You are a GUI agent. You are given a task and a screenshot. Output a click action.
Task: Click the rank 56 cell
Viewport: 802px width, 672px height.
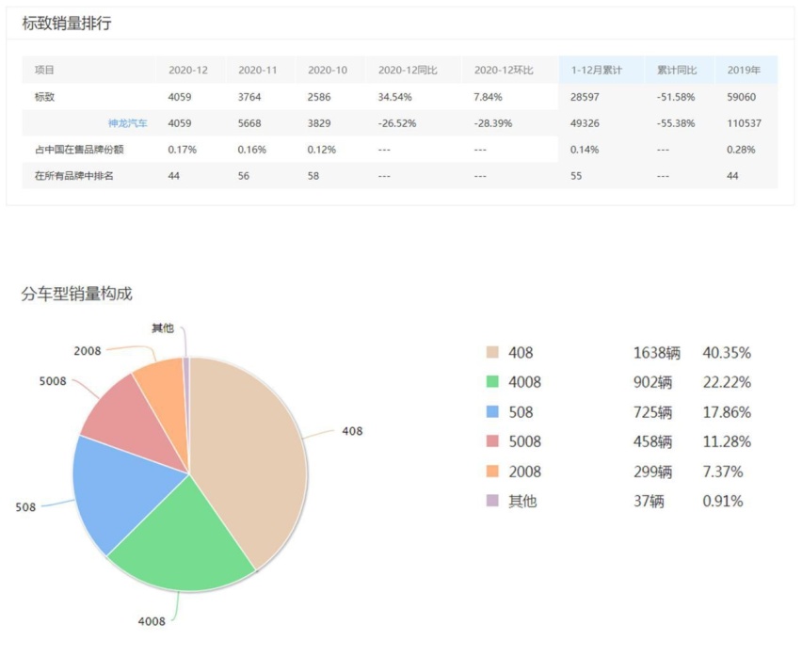244,176
